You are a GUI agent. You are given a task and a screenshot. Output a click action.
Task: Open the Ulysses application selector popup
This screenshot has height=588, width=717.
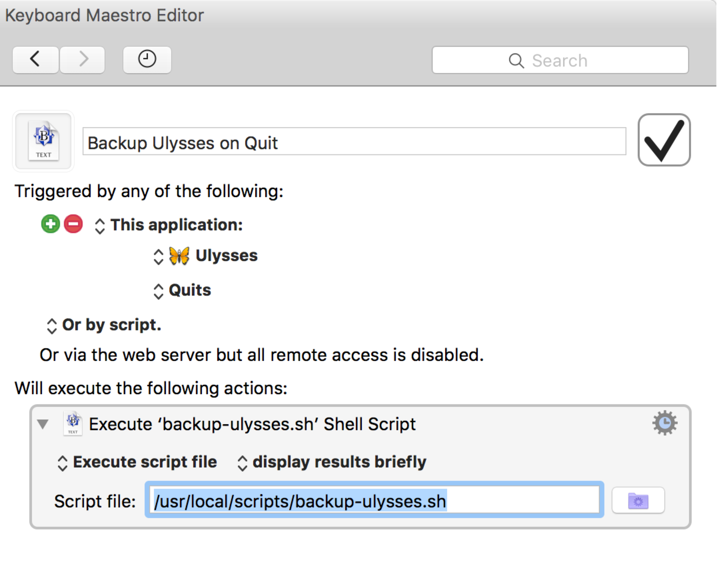[206, 256]
